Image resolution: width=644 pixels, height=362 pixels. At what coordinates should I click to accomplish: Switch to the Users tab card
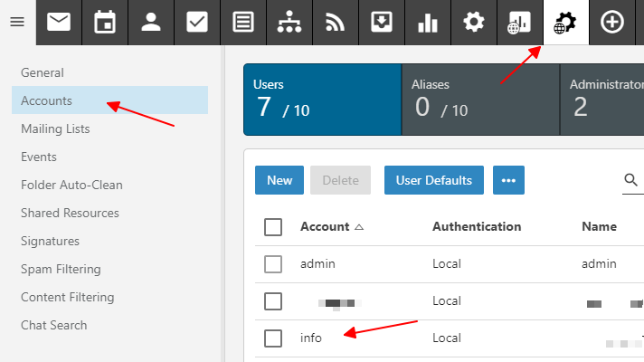(x=322, y=100)
